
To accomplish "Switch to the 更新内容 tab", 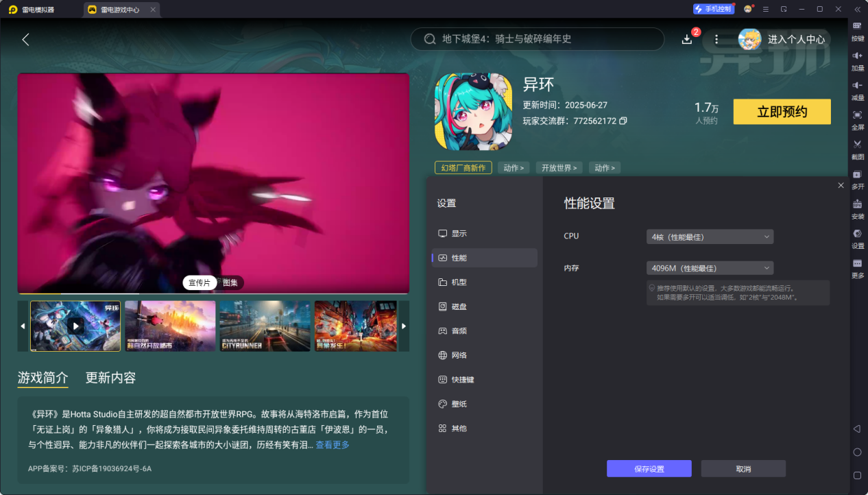I will click(x=110, y=378).
